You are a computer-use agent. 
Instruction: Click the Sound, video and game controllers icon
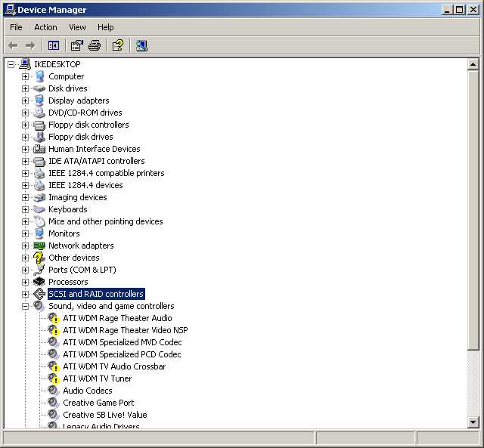(x=39, y=306)
